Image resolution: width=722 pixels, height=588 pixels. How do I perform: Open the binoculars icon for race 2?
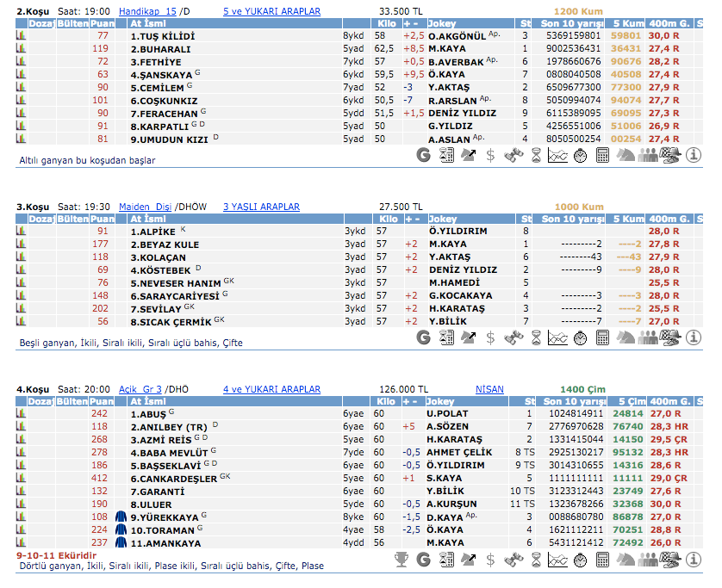pyautogui.click(x=513, y=155)
